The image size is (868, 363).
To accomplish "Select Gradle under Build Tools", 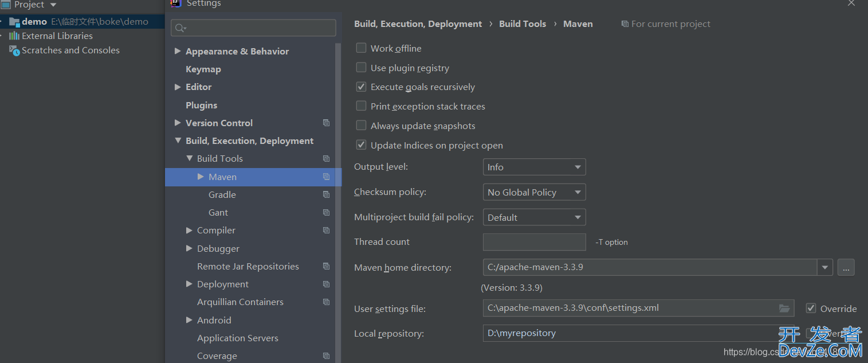I will coord(222,194).
